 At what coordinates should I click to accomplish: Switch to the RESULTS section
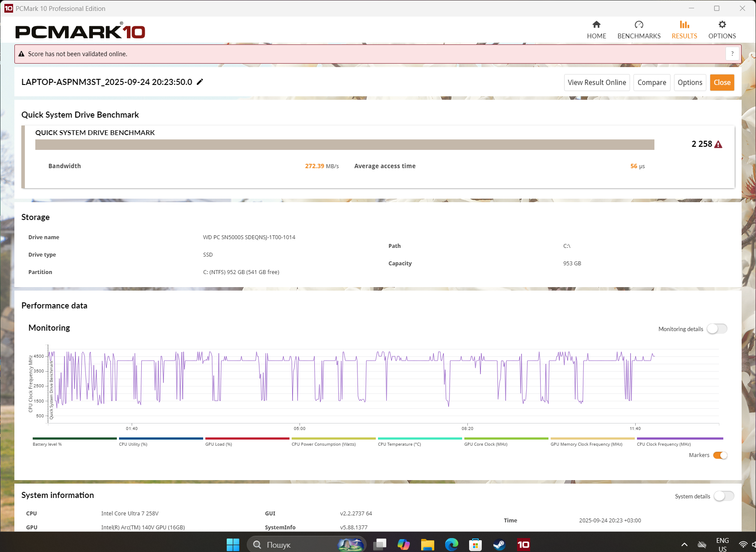click(x=684, y=30)
